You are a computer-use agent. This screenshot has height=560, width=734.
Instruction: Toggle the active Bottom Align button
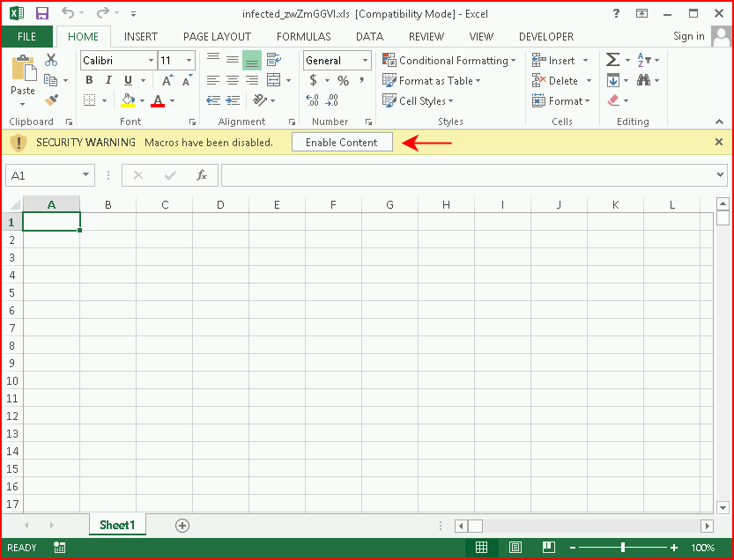click(x=252, y=61)
